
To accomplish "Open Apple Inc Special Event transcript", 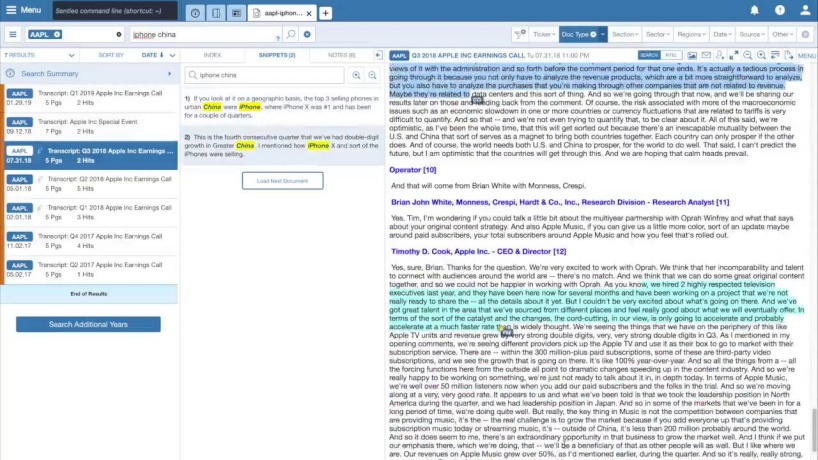I will click(90, 126).
